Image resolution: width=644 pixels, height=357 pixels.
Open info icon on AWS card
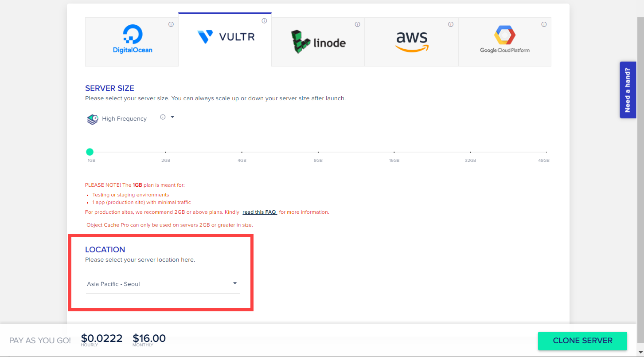pos(451,24)
